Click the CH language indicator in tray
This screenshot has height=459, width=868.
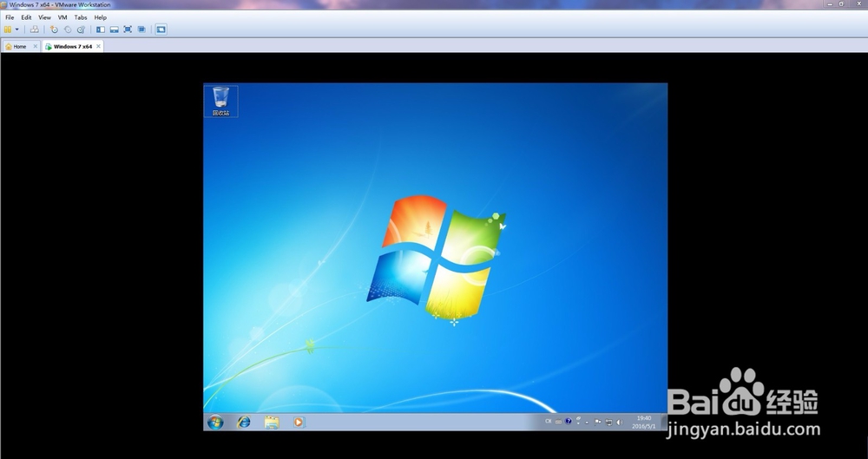pyautogui.click(x=549, y=422)
